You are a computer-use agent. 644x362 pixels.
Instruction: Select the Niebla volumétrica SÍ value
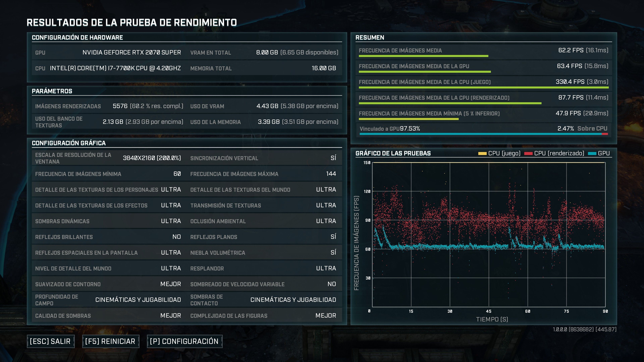(333, 252)
